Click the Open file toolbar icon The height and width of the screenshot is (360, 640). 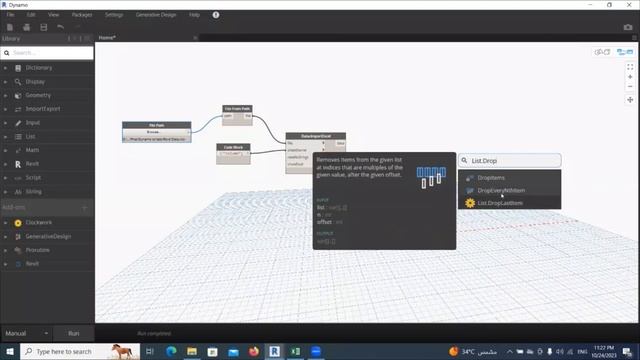[27, 27]
